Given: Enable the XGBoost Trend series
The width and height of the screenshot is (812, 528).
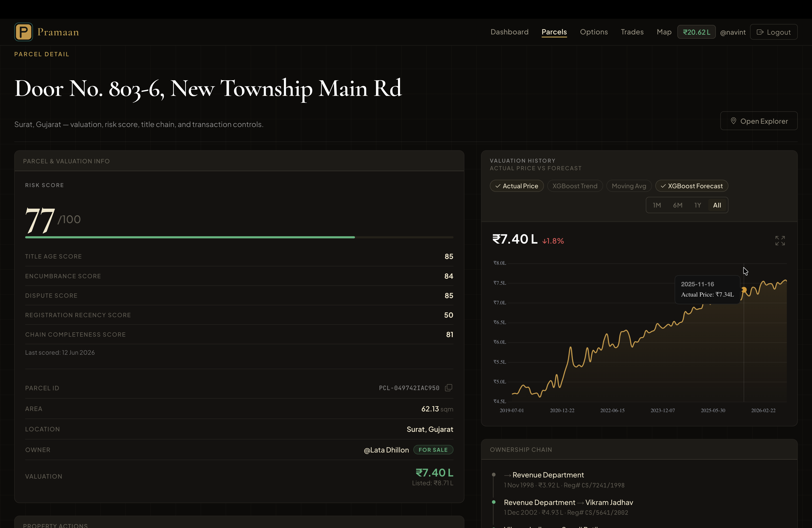Looking at the screenshot, I should 575,186.
